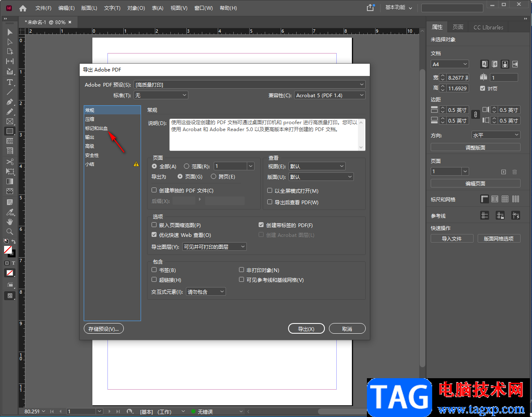This screenshot has height=417, width=532.
Task: Click fill color swatch in toolbar
Action: [8, 250]
